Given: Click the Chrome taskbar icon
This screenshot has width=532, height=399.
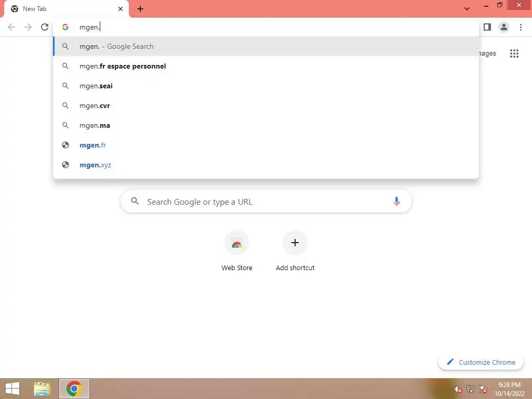Looking at the screenshot, I should (x=74, y=389).
